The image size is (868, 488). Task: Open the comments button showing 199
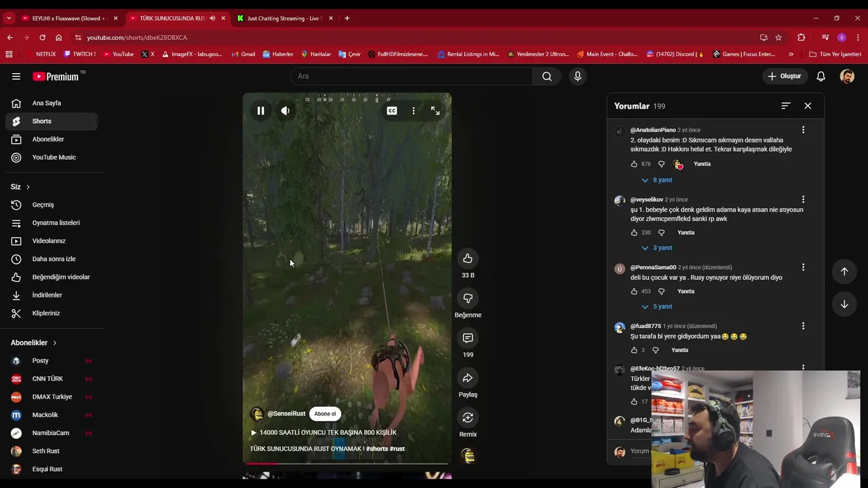pos(468,338)
